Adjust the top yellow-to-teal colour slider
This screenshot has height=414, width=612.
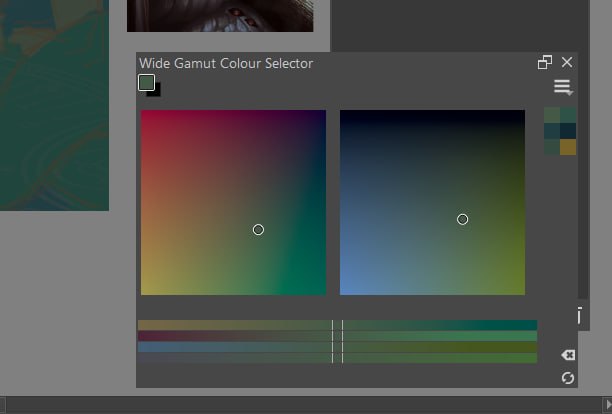338,325
